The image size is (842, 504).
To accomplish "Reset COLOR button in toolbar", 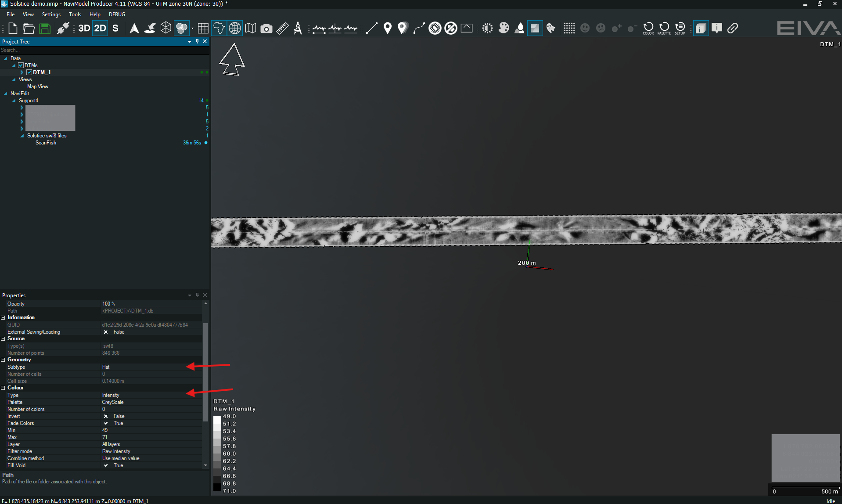I will (648, 29).
